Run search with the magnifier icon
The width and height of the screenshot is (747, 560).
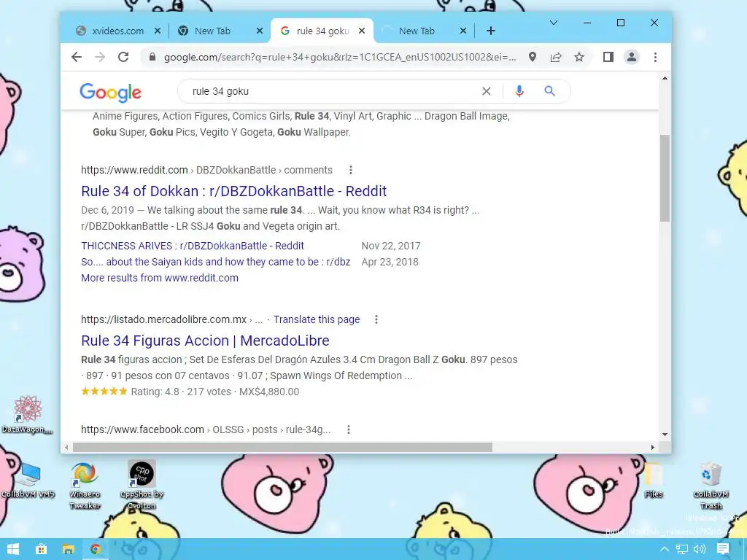[x=550, y=91]
